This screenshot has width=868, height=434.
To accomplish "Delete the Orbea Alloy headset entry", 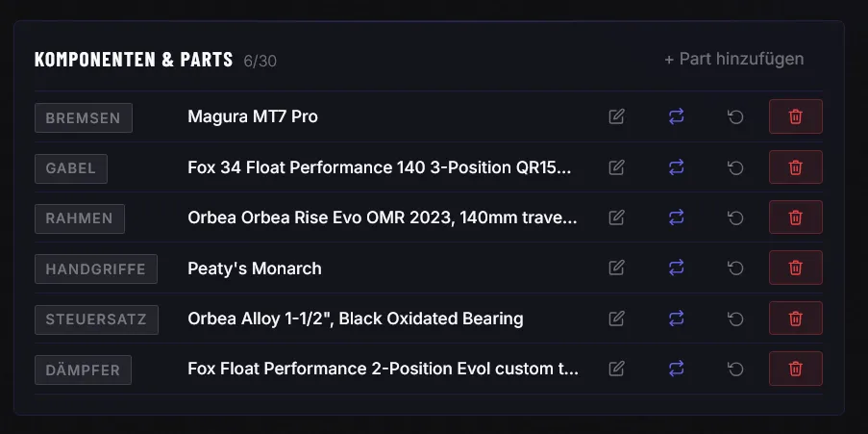I will click(796, 319).
